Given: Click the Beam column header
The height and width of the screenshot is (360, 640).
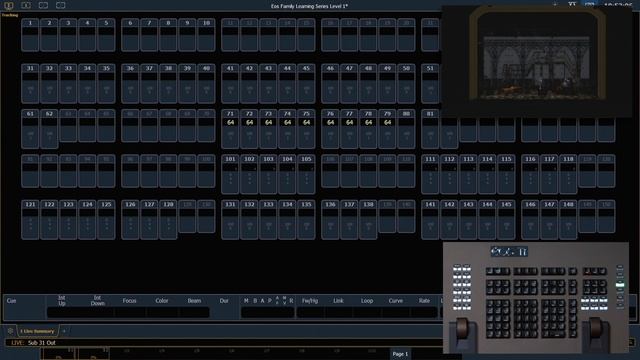Looking at the screenshot, I should click(x=194, y=301).
